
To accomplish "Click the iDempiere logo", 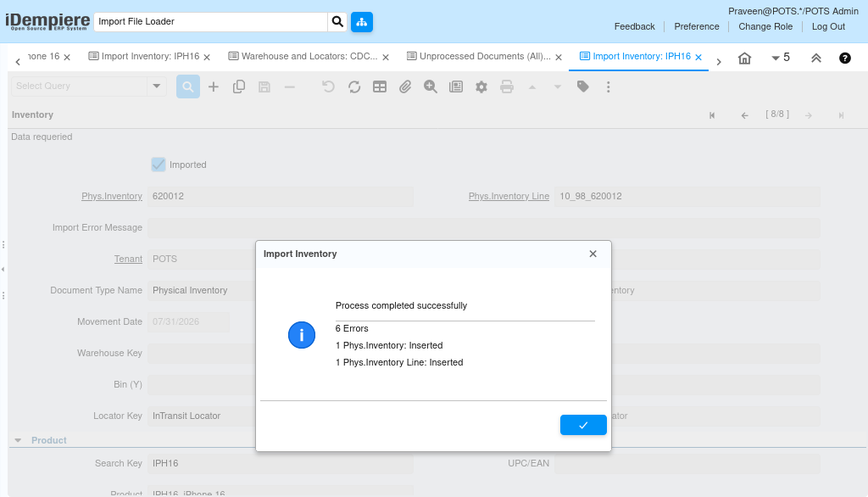I will click(x=47, y=21).
